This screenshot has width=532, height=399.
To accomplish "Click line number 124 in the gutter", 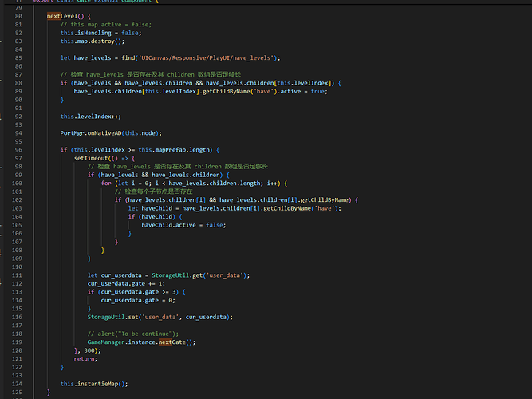I will [x=17, y=384].
